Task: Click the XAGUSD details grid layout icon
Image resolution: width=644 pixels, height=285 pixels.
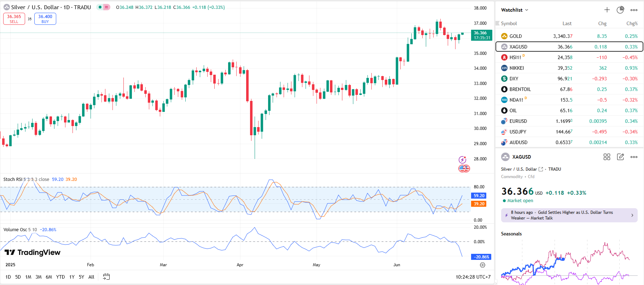Action: (x=607, y=157)
